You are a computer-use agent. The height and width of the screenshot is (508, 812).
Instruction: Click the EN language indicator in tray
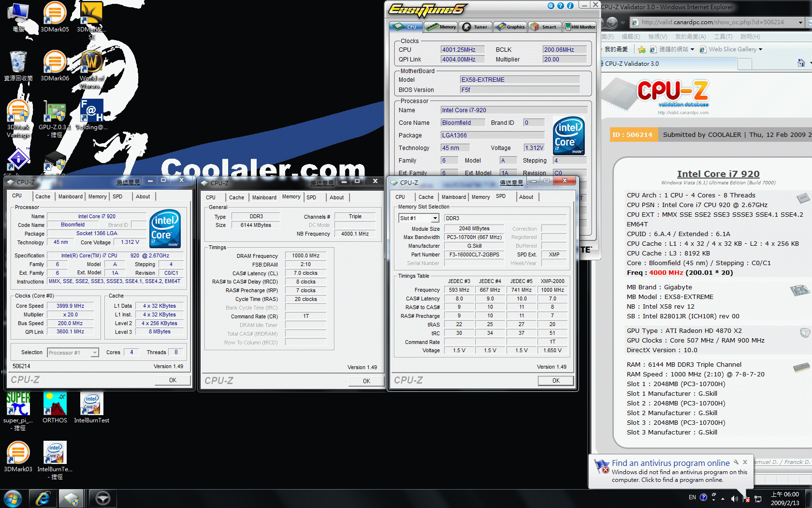pos(692,497)
